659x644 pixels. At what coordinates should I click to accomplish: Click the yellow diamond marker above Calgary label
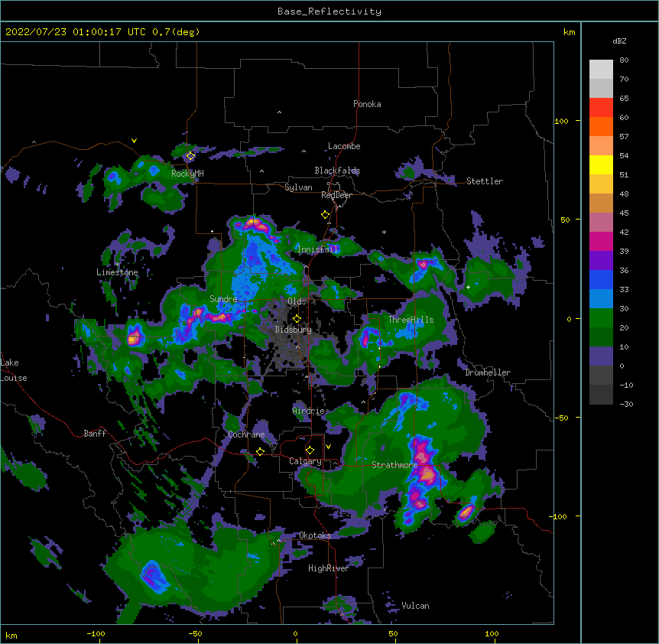pyautogui.click(x=310, y=450)
